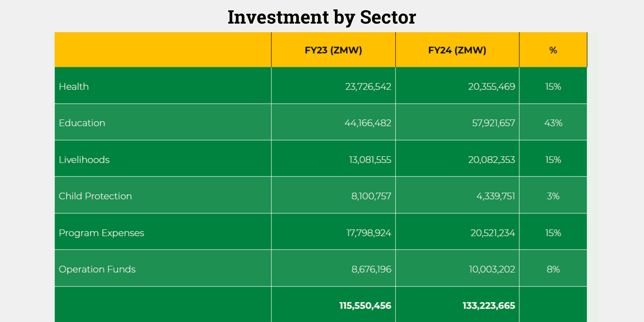The width and height of the screenshot is (644, 322).
Task: Click Child Protection FY24 value 4,339,751
Action: tap(496, 196)
